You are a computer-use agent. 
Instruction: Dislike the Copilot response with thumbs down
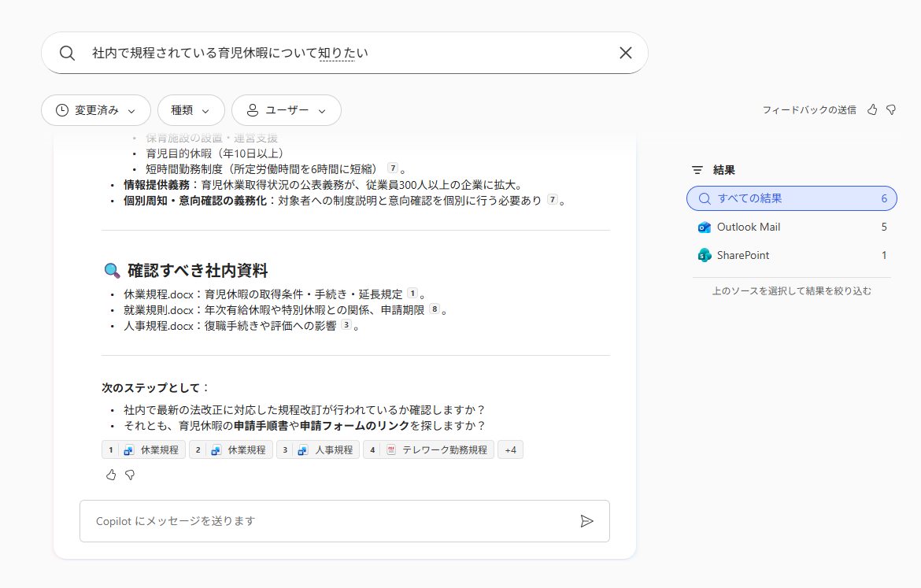(130, 475)
